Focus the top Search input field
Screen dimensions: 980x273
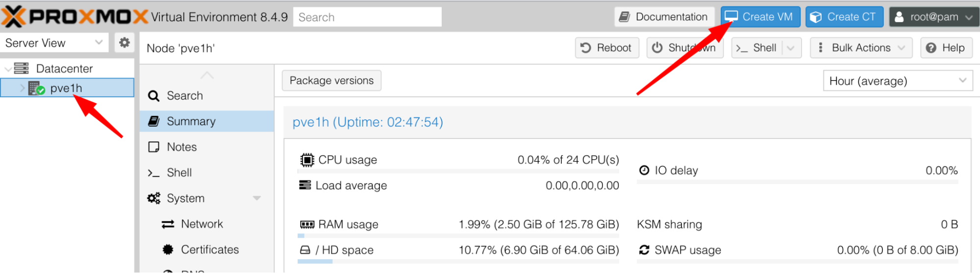[x=367, y=17]
